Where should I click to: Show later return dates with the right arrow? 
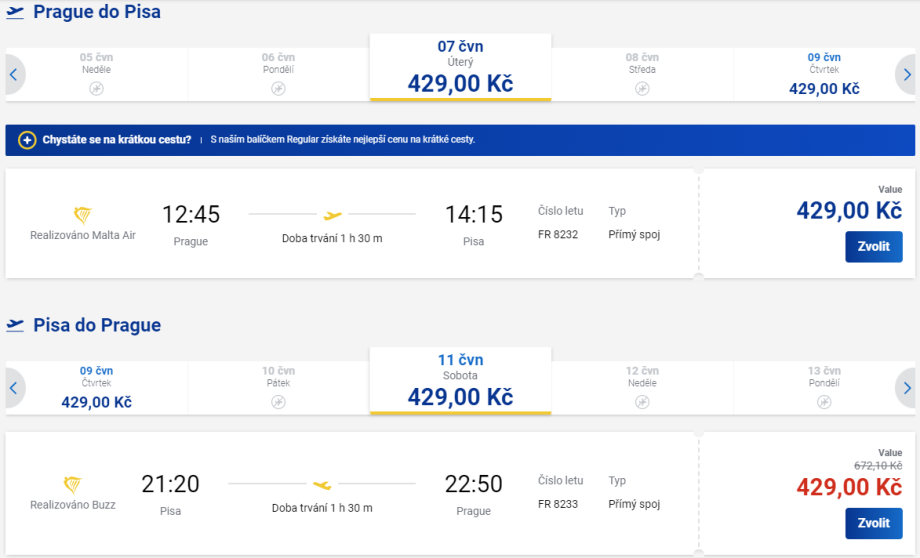(x=906, y=388)
